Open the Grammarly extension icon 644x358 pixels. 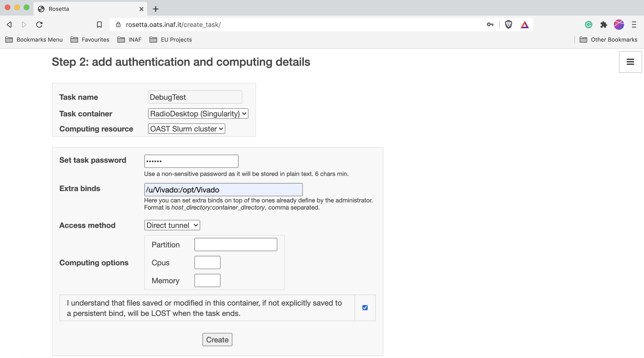(x=588, y=25)
